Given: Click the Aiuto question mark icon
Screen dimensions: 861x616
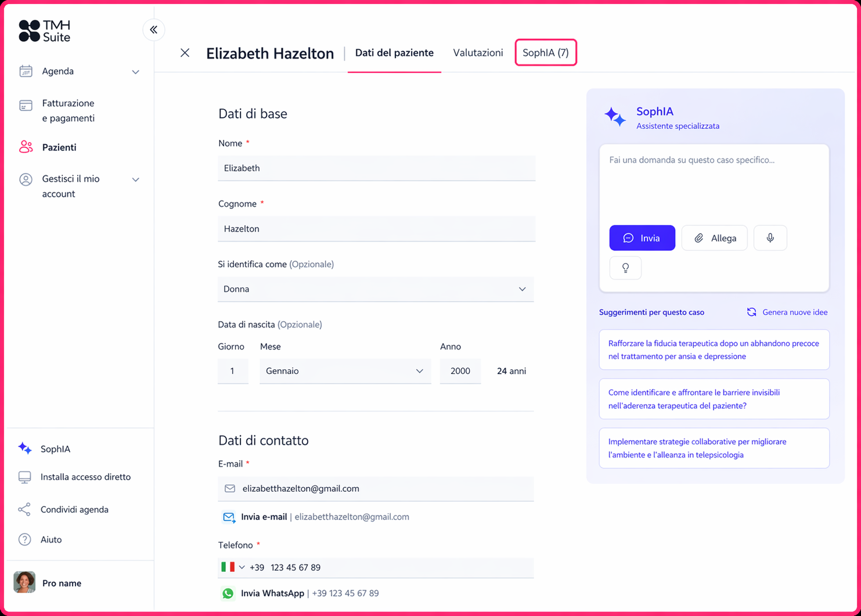Looking at the screenshot, I should click(x=24, y=539).
